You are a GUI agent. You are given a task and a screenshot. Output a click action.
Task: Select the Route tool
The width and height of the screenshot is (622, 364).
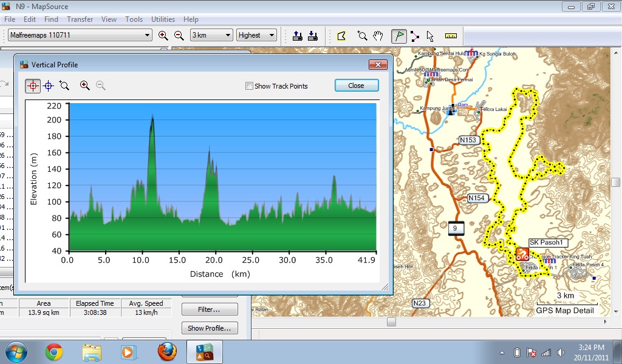click(414, 36)
